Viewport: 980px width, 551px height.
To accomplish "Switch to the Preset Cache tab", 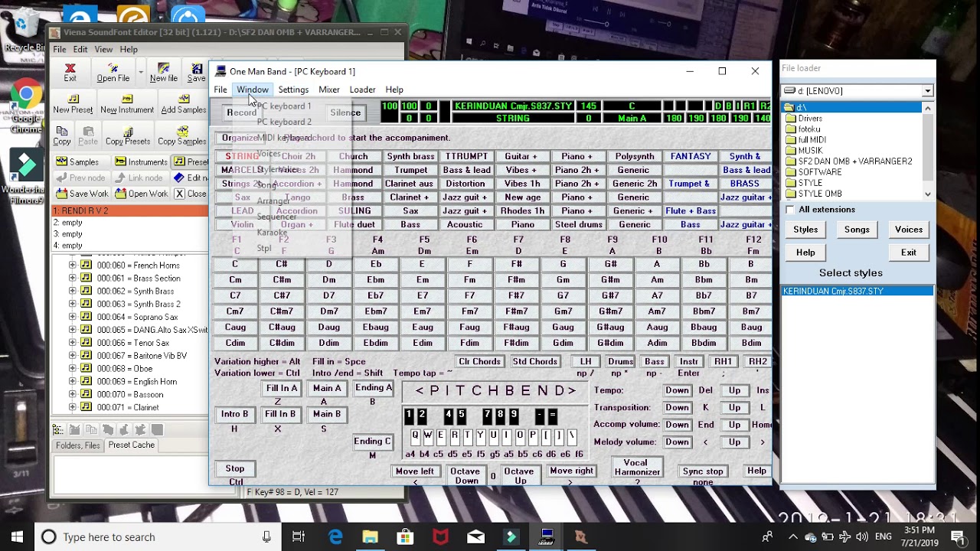I will [x=131, y=445].
